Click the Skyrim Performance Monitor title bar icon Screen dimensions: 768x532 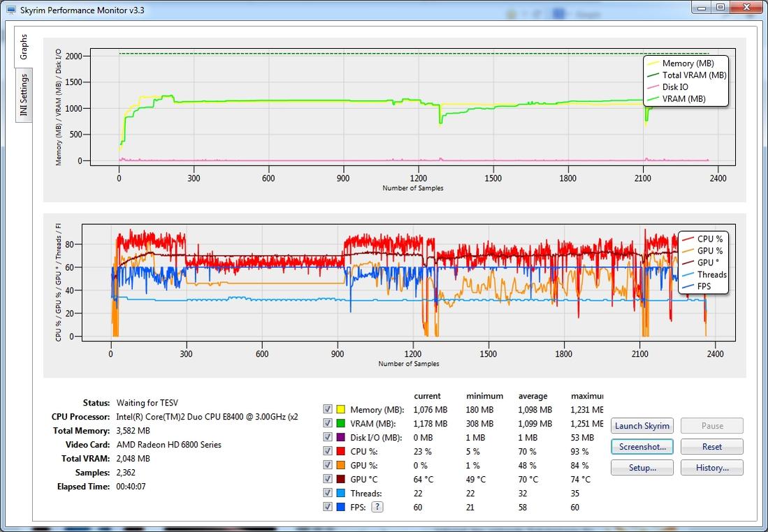[x=10, y=10]
